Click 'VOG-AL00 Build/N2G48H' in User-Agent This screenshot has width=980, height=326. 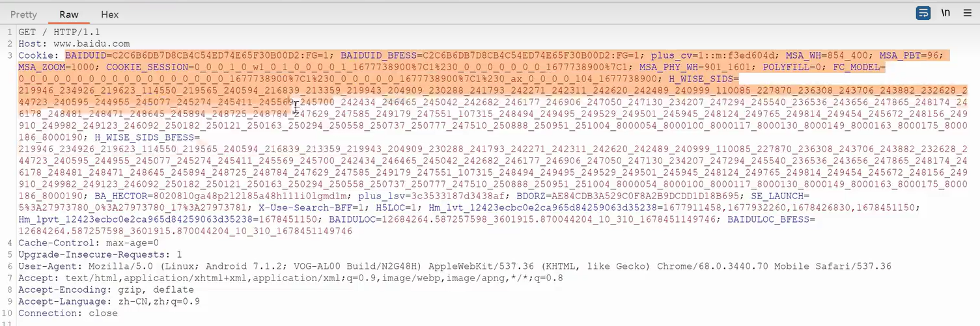point(362,266)
